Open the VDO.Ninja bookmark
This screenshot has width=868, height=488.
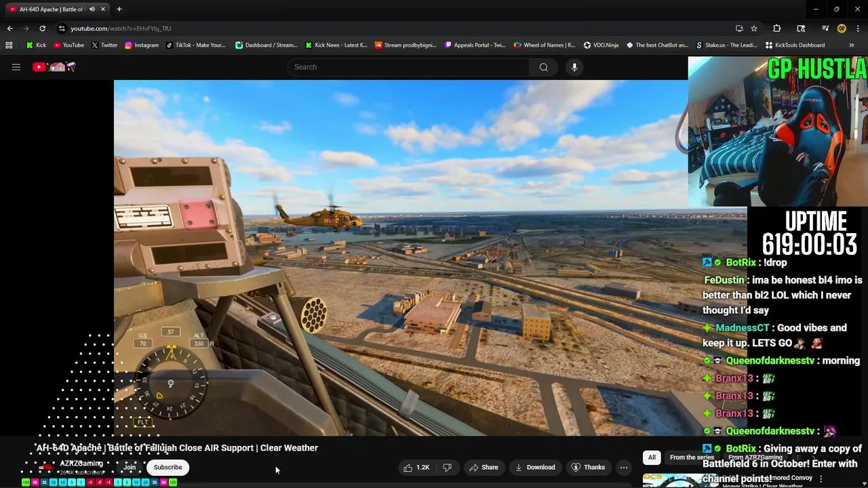(601, 45)
